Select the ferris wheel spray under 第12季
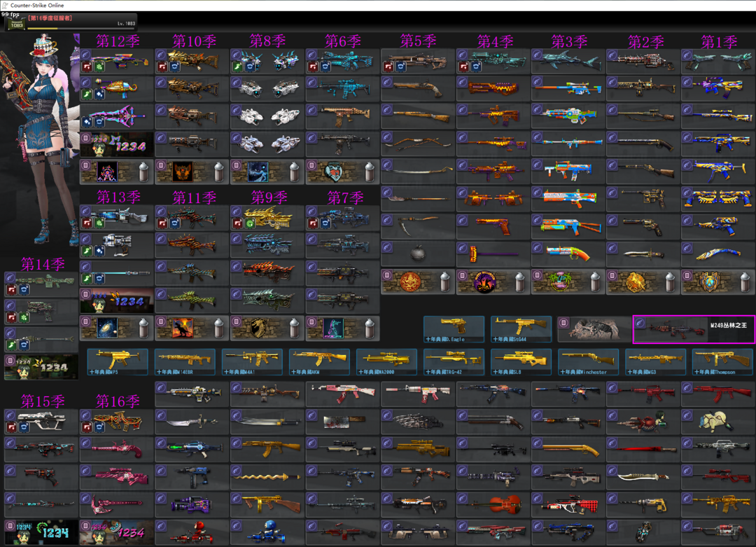Viewport: 756px width, 547px height. (x=117, y=172)
